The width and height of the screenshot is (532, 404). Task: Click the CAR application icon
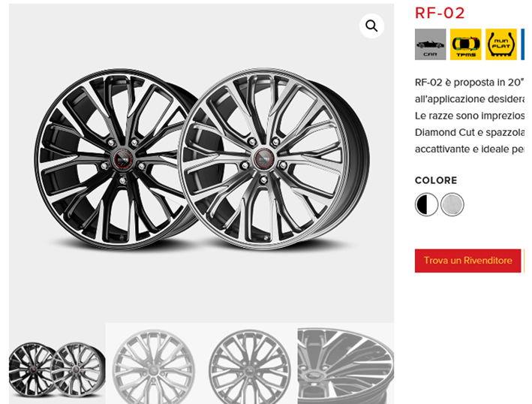click(x=430, y=44)
